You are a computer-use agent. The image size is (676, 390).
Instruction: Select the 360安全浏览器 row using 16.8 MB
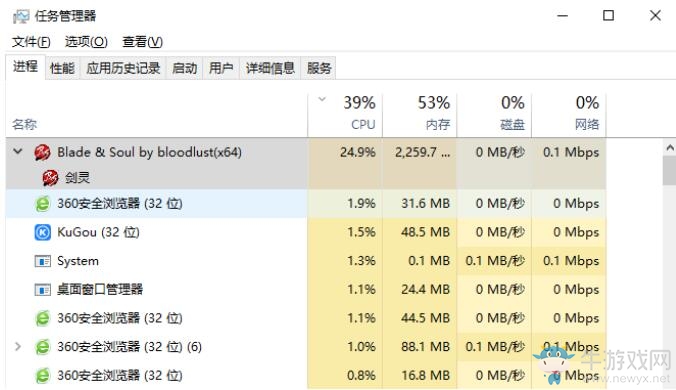click(x=306, y=376)
